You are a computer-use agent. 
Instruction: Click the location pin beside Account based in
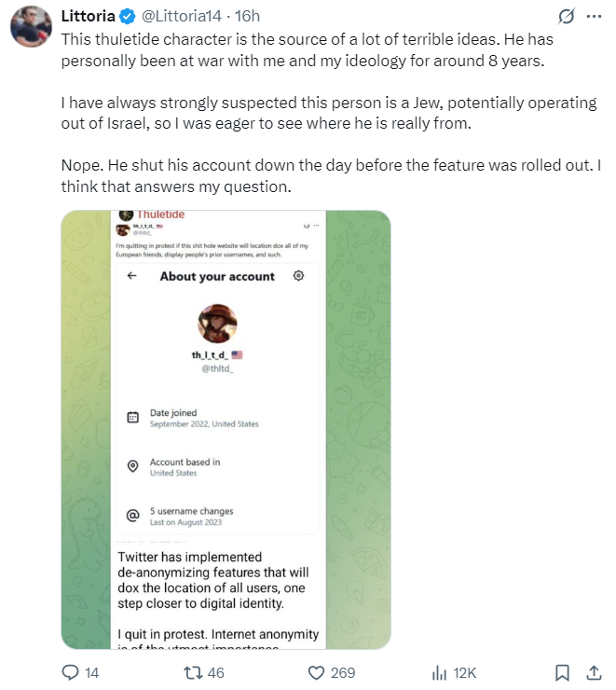click(x=132, y=466)
